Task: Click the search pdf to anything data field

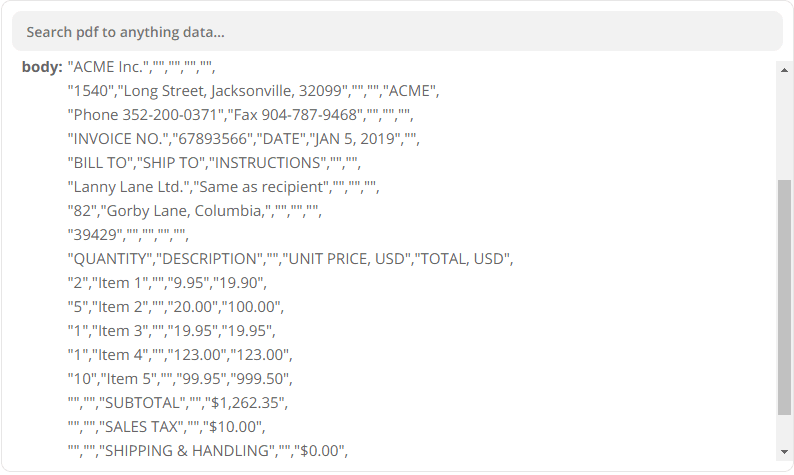Action: click(x=396, y=32)
